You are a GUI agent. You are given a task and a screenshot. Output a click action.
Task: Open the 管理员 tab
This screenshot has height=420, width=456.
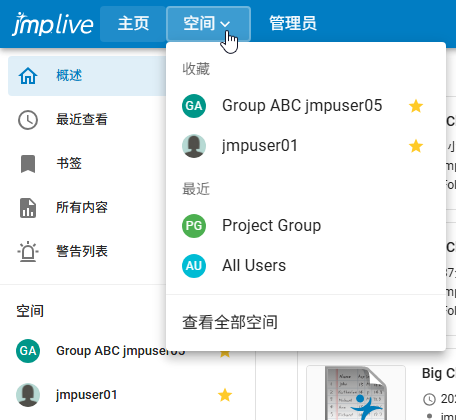(293, 24)
